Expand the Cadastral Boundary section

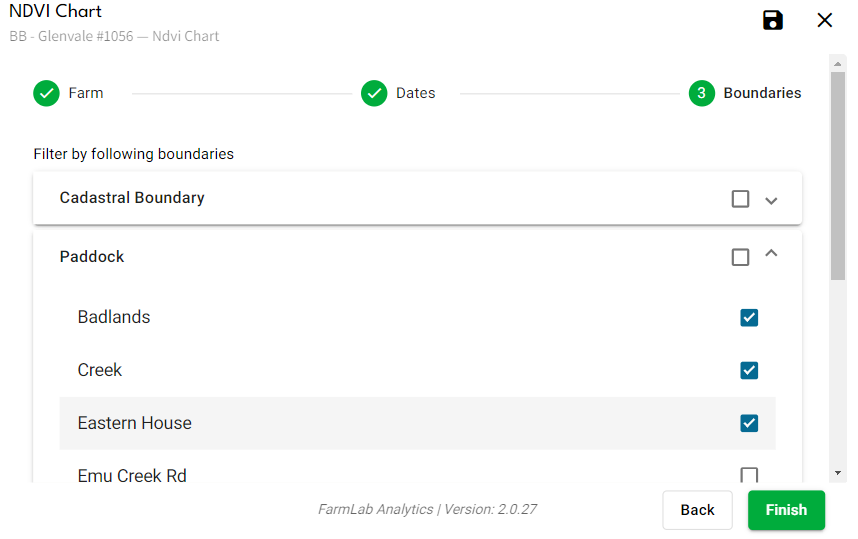coord(771,200)
